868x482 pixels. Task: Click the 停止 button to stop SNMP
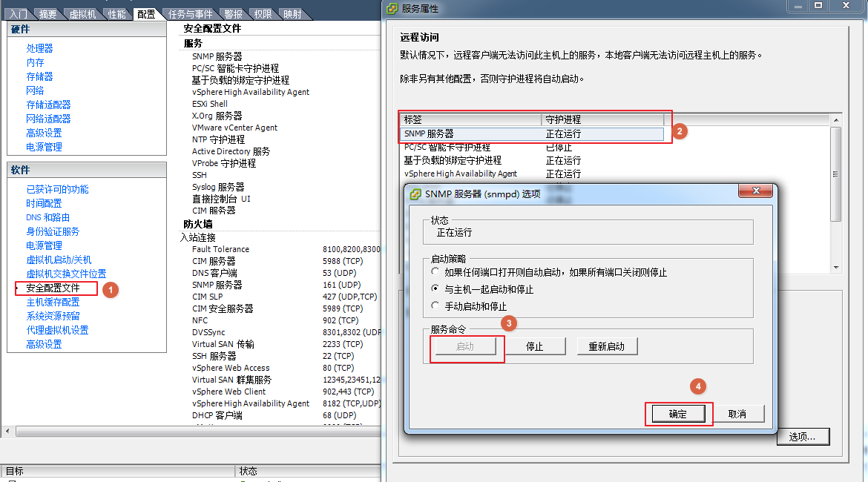click(x=534, y=346)
